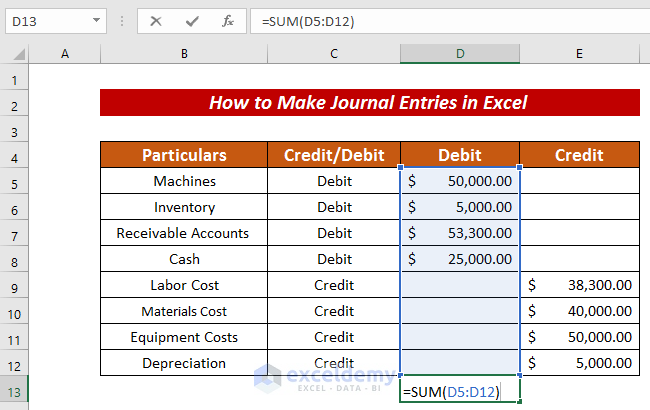Screen dimensions: 650x410
Task: Click the Credit amount $38,300.00
Action: click(579, 285)
